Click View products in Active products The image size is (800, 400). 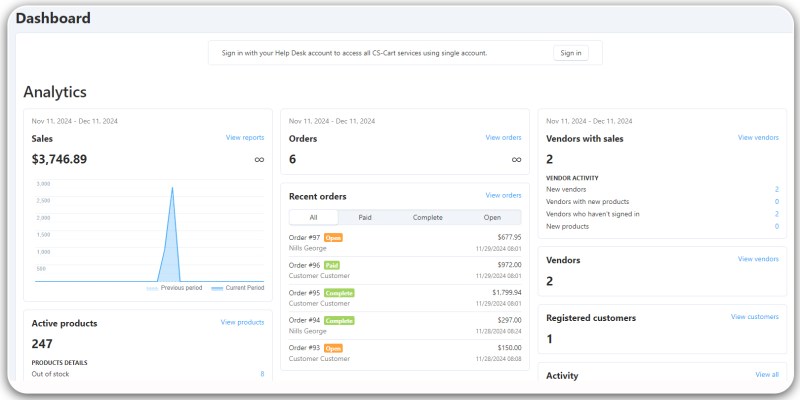[x=242, y=322]
